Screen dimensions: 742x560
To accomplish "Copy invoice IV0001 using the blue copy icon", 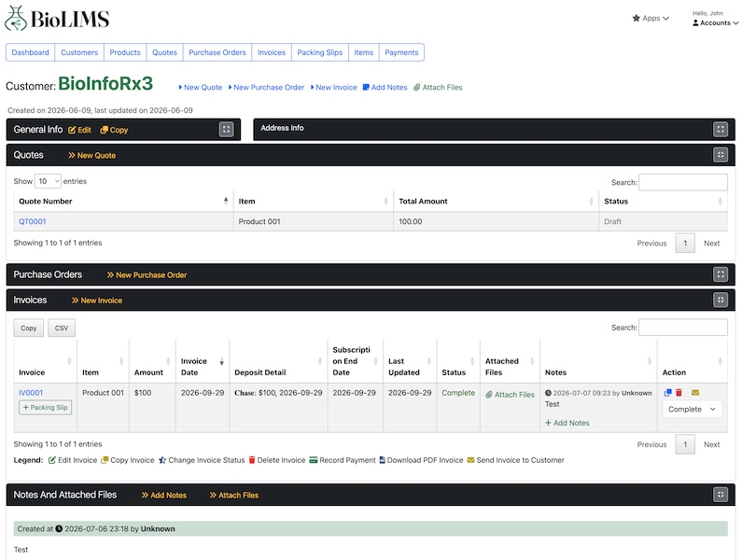I will 667,392.
